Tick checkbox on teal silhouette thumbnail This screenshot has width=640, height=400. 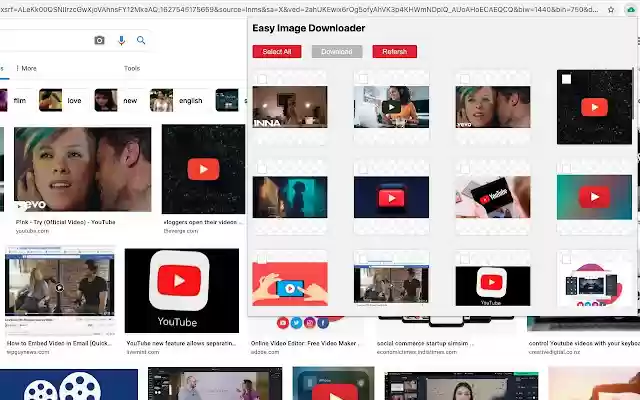(x=262, y=168)
